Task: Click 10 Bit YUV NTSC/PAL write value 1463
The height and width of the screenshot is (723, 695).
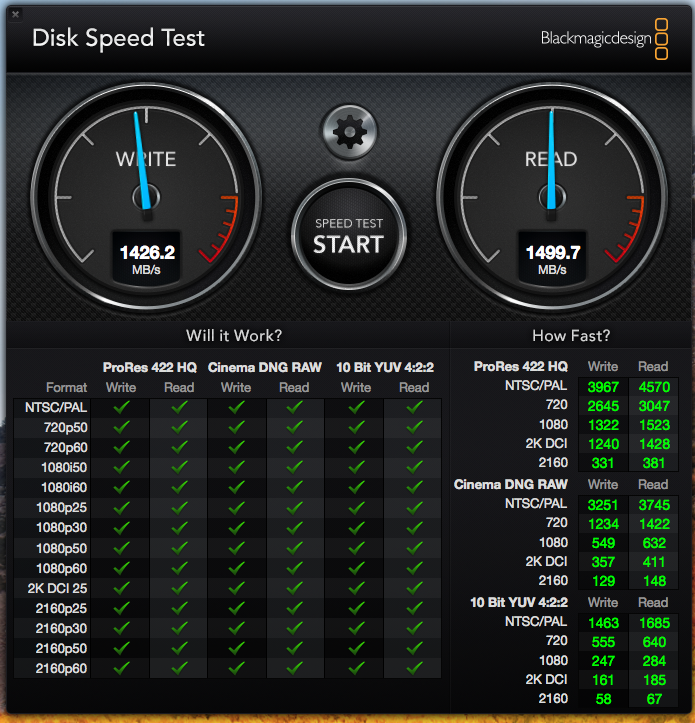Action: (x=603, y=623)
